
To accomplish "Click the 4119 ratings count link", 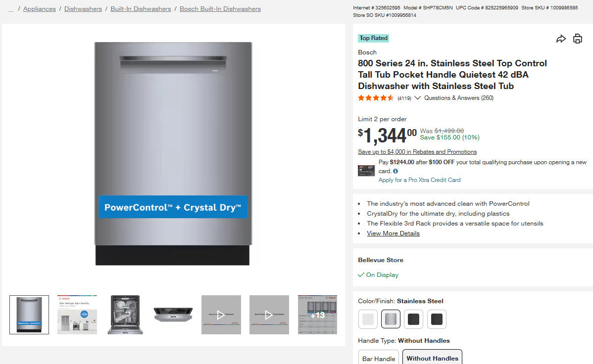I will tap(404, 98).
